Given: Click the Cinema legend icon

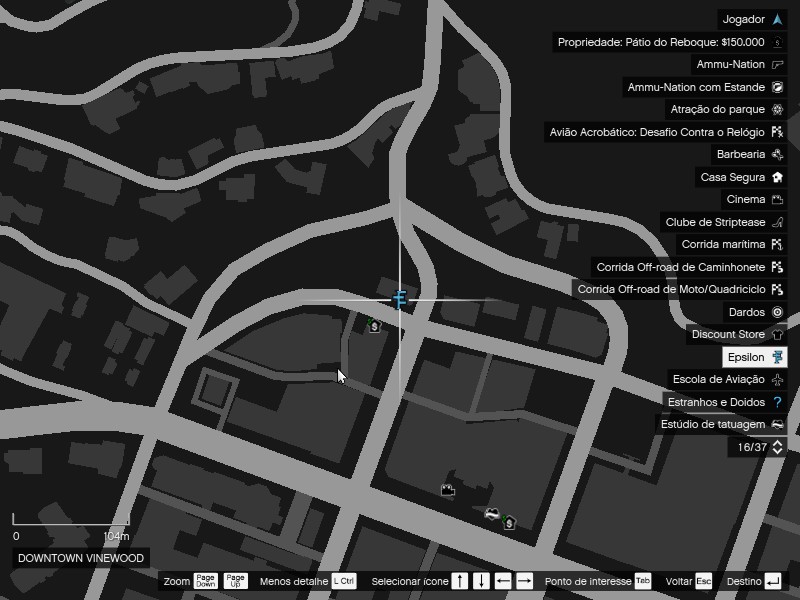Looking at the screenshot, I should [x=777, y=199].
